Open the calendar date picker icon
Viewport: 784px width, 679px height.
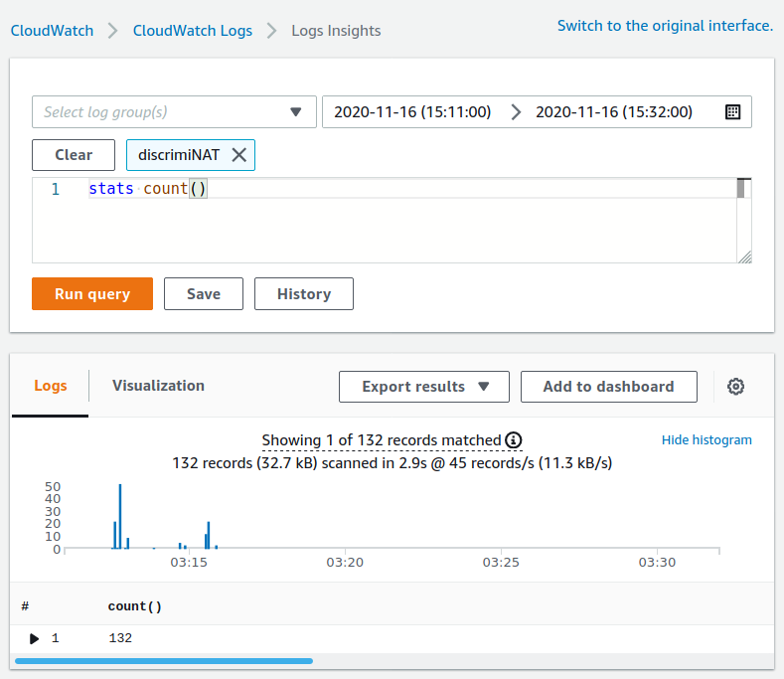coord(732,112)
